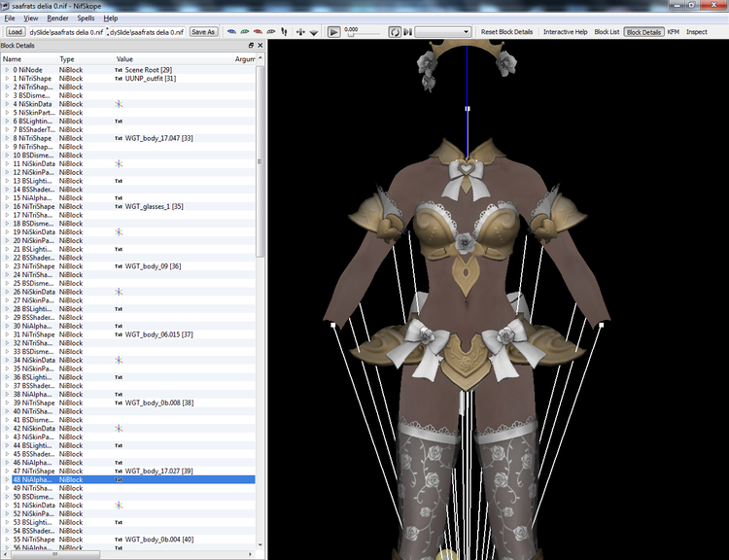Click the load file path field

tap(66, 32)
